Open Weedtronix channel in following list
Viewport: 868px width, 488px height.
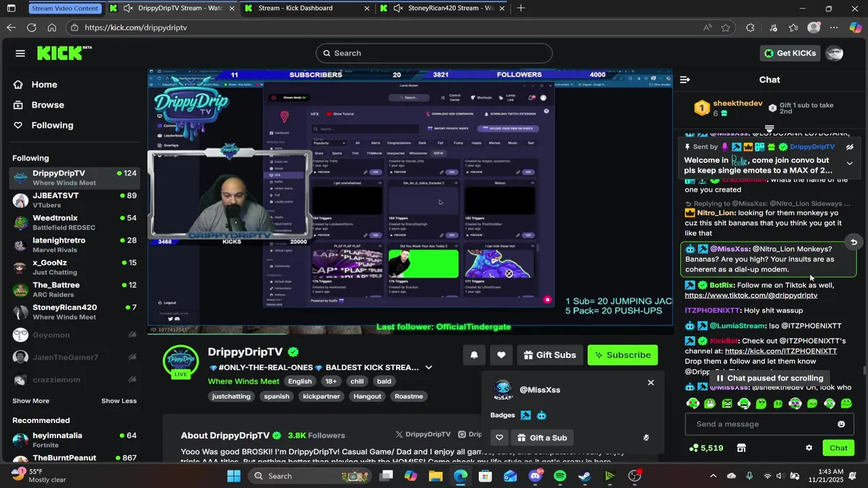pos(75,223)
